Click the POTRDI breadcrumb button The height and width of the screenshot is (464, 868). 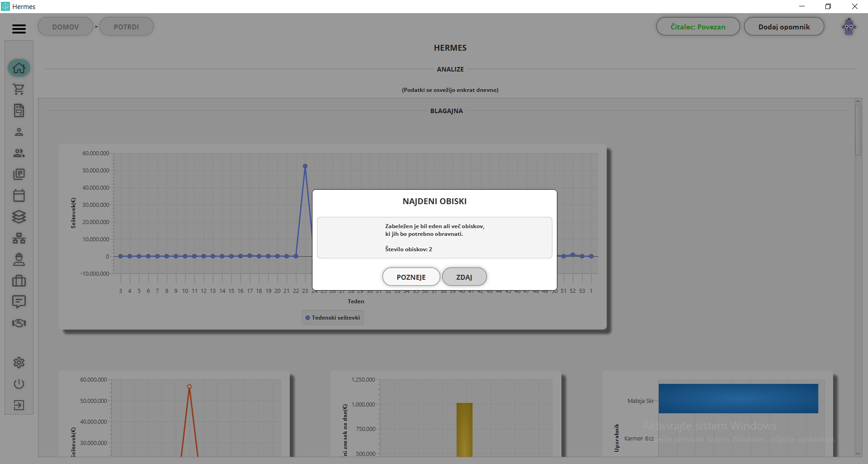(126, 27)
